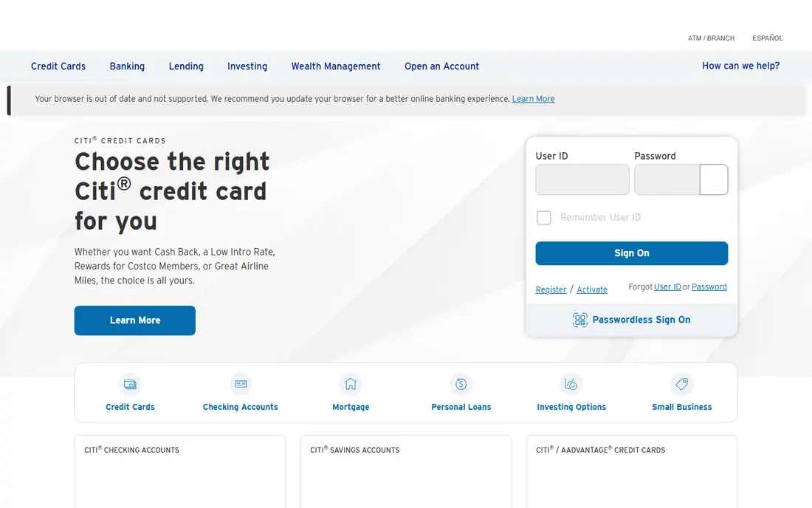Click the Passwordless Sign On link

point(641,320)
